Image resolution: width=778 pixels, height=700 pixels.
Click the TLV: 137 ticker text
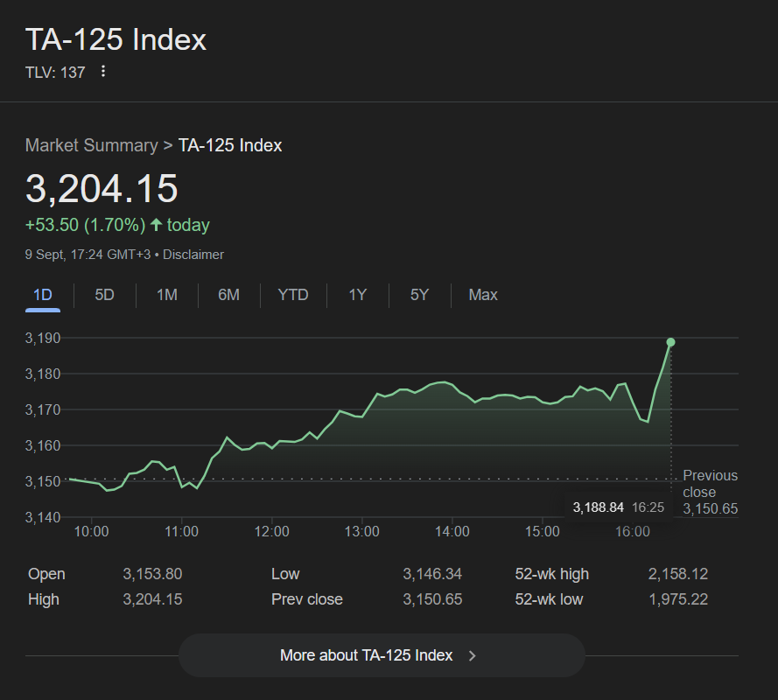55,73
